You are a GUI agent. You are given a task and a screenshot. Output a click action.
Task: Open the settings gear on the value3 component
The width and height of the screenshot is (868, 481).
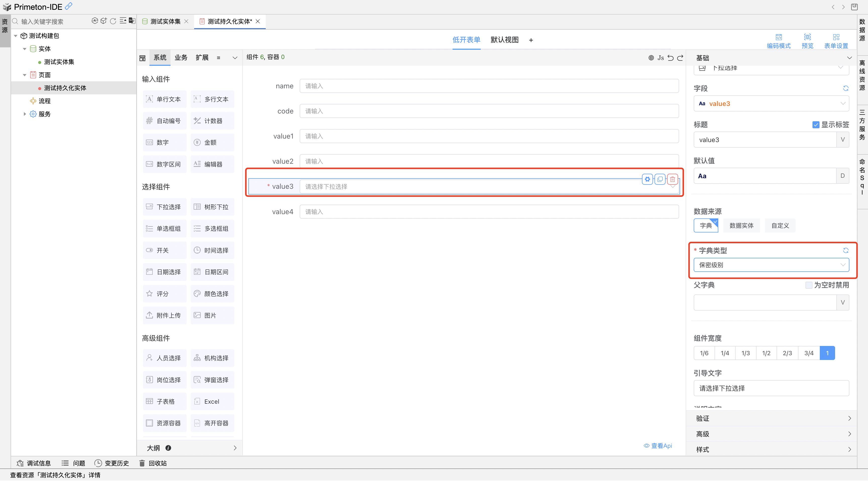pyautogui.click(x=647, y=179)
